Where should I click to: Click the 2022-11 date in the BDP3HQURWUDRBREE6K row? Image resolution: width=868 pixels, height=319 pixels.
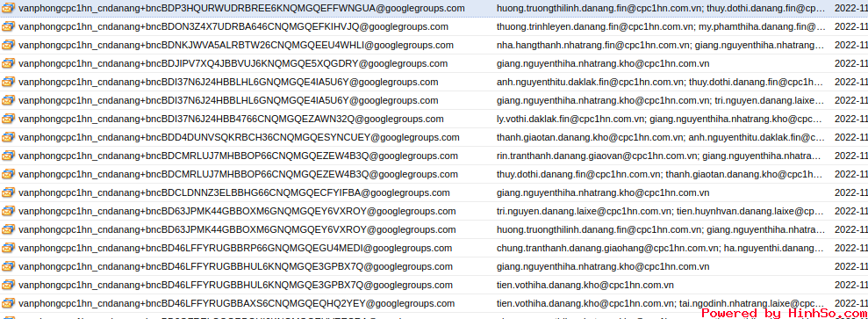(x=851, y=8)
